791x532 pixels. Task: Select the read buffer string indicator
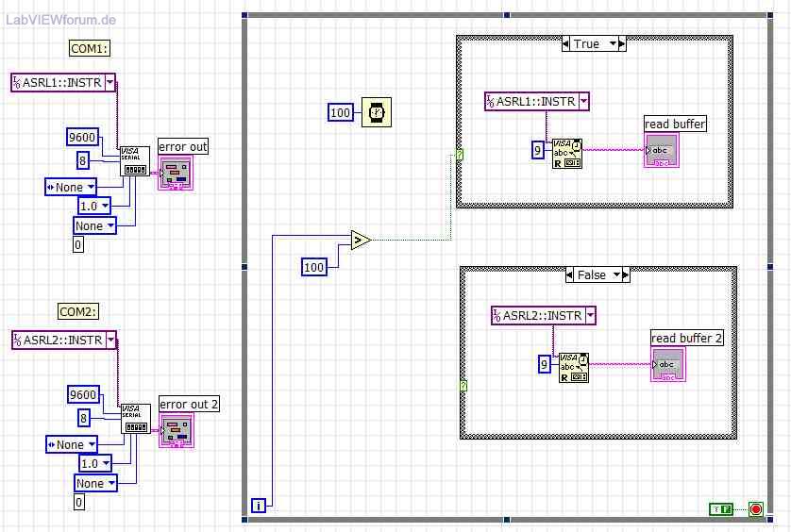pyautogui.click(x=662, y=150)
